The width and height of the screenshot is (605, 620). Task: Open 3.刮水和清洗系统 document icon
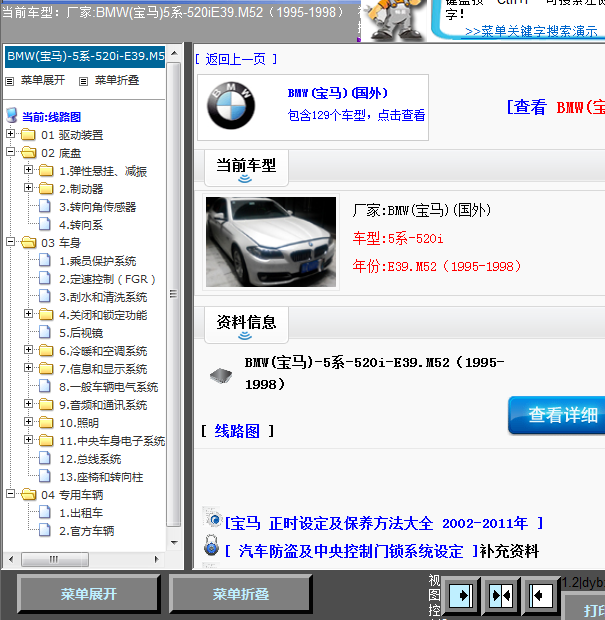(45, 296)
